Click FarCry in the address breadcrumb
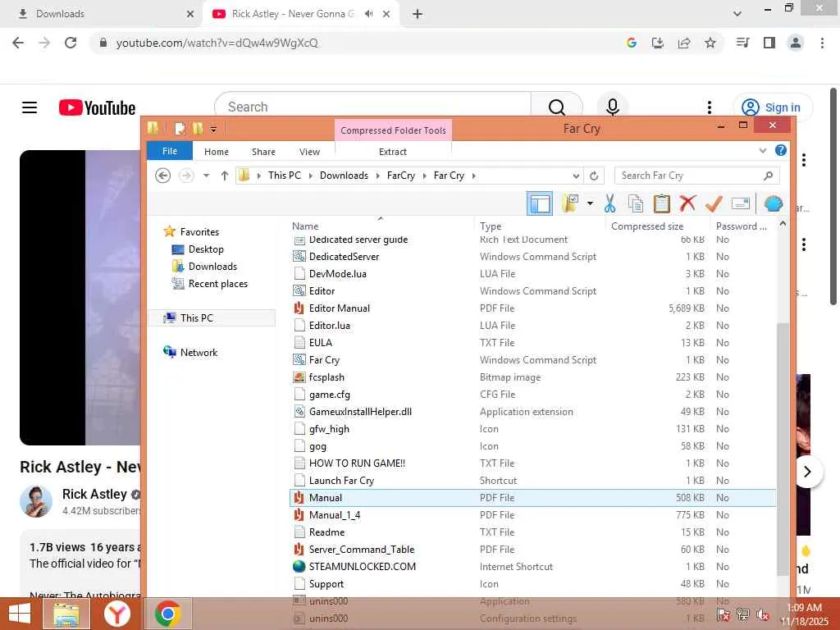 [x=400, y=176]
